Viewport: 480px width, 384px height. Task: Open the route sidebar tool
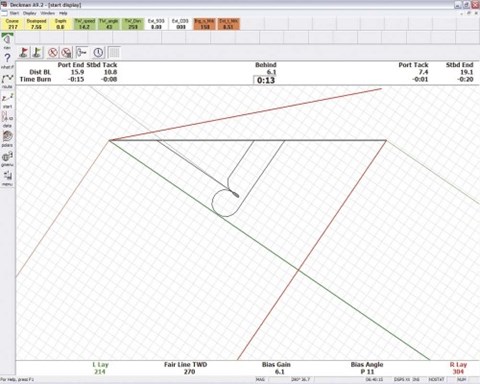click(x=7, y=81)
